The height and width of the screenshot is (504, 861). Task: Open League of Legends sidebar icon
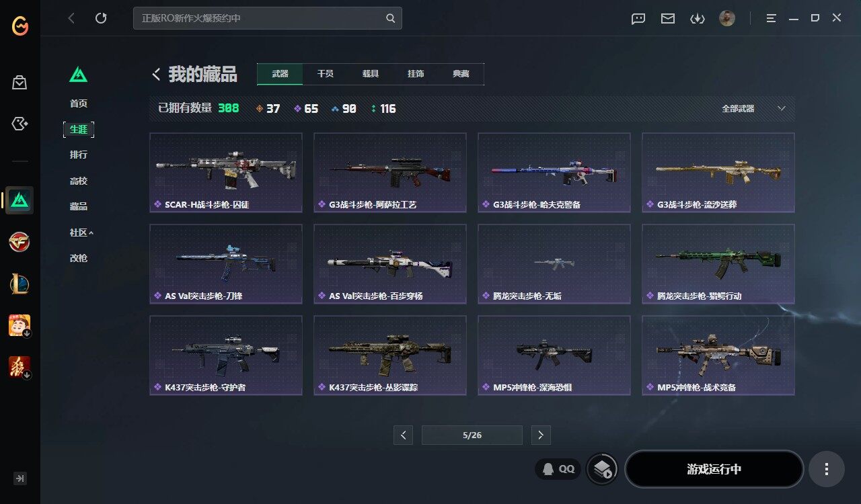(20, 284)
